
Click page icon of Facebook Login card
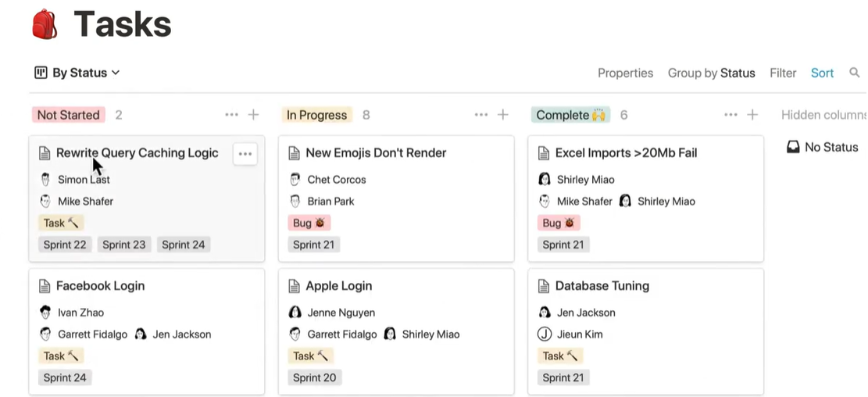pyautogui.click(x=45, y=286)
